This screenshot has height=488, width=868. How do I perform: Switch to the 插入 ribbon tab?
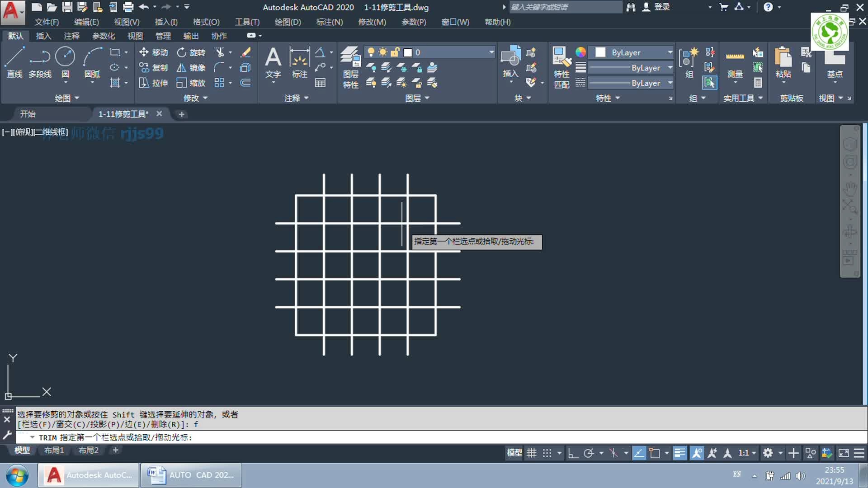(43, 36)
